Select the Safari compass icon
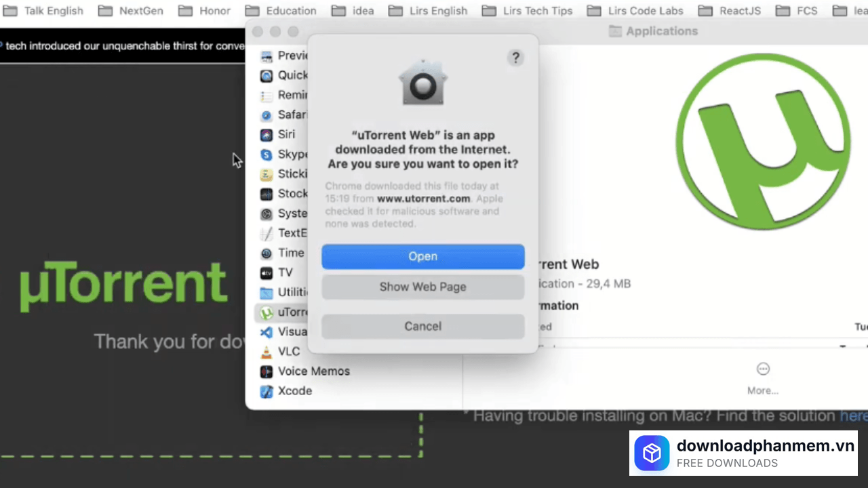Screen dimensions: 868x488 coord(267,115)
